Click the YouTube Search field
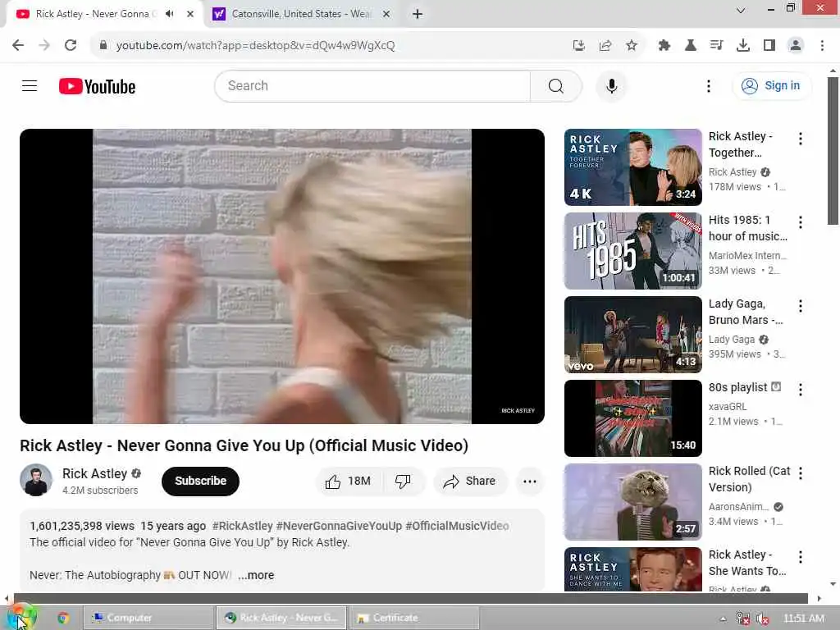 click(x=372, y=85)
